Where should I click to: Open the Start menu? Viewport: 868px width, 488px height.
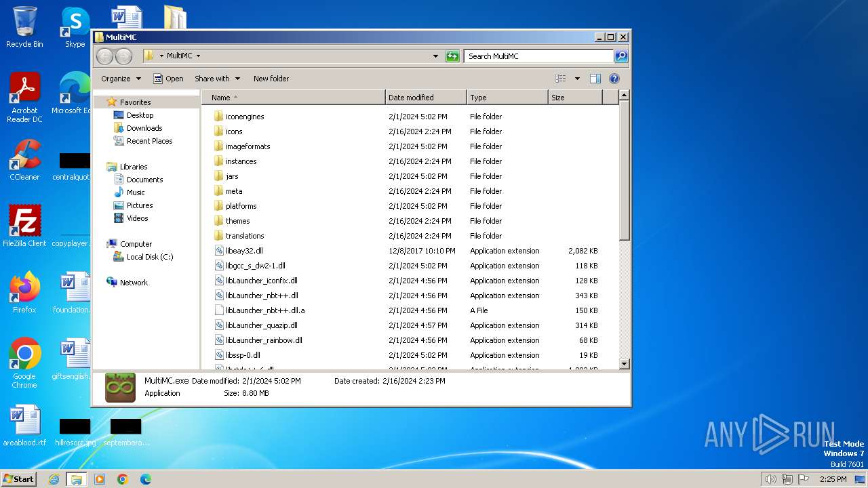click(18, 479)
